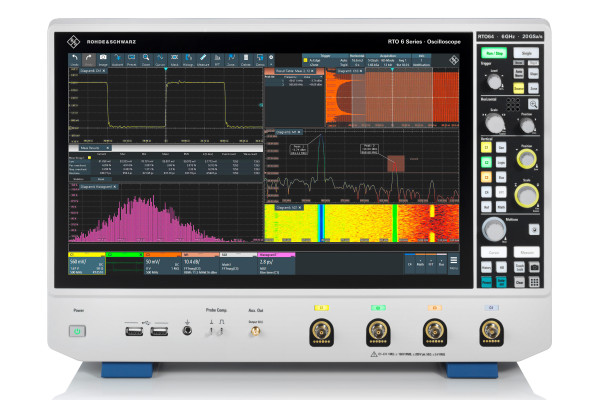
Task: Click the Redo arrow icon
Action: [89, 59]
